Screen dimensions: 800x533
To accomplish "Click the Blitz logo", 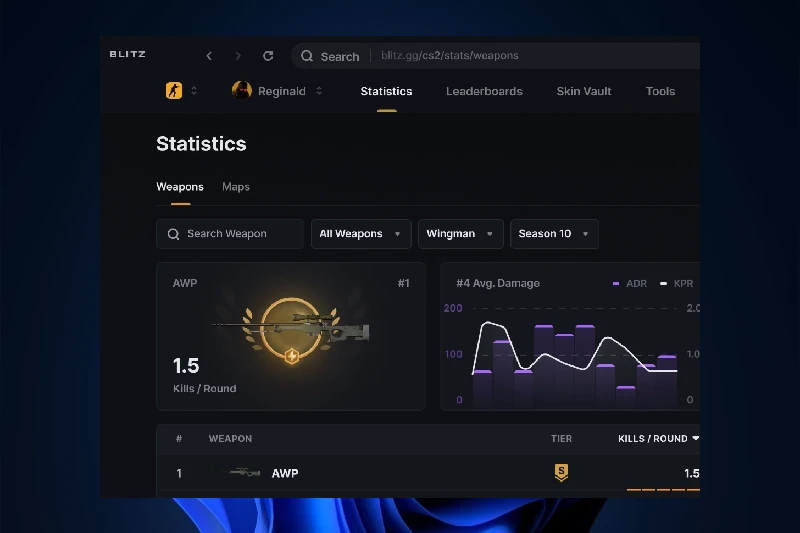I will coord(127,54).
